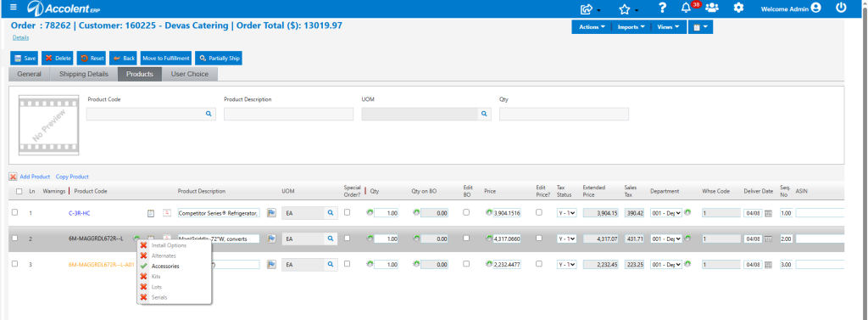Open the settings gear icon

738,8
